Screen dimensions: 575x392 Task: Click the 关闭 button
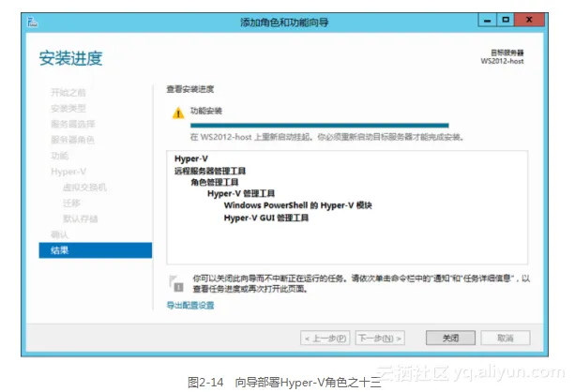tap(450, 338)
